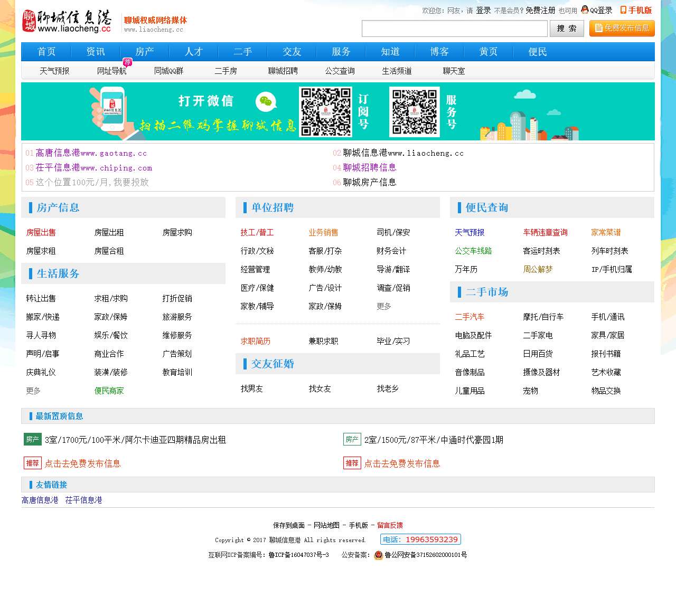
Task: Click the 房产 tag beside 2室/1500元 listing
Action: point(352,439)
